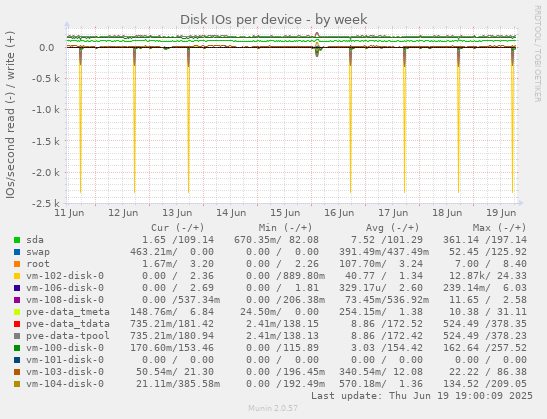Click the 'Avg (-/+)' column header

[392, 228]
